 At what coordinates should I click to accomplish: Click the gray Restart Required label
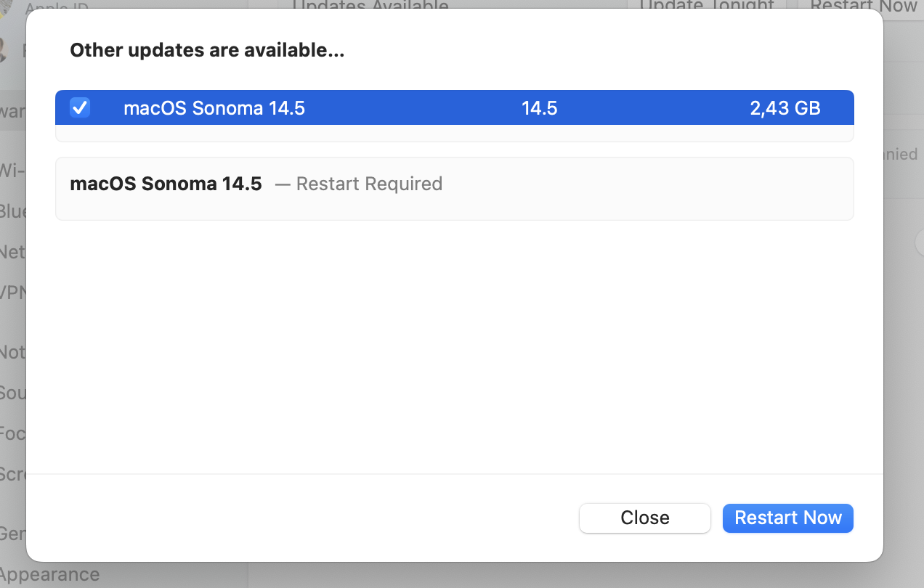tap(368, 184)
